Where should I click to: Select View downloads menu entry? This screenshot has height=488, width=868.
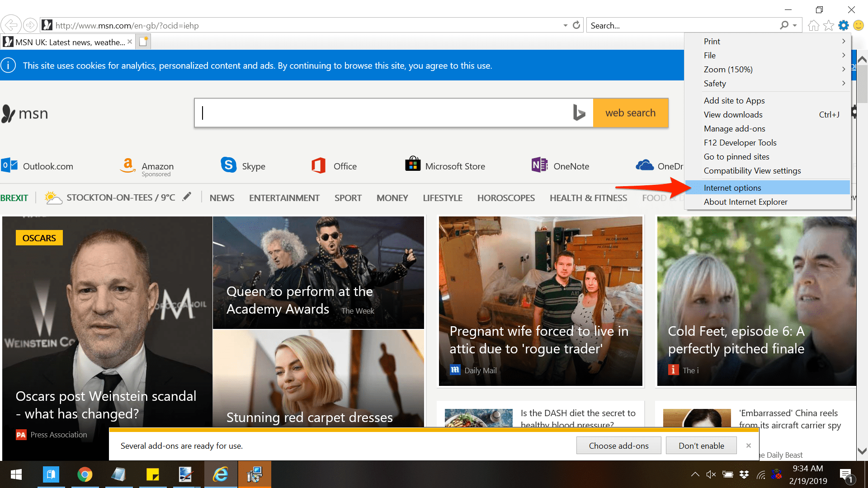[768, 114]
